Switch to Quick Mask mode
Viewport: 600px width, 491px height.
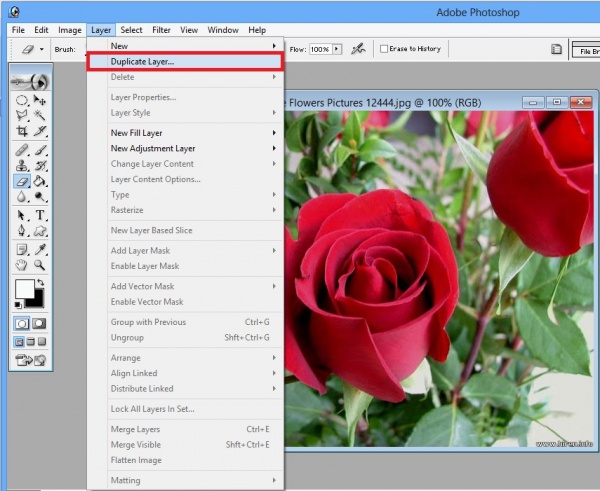[x=40, y=324]
